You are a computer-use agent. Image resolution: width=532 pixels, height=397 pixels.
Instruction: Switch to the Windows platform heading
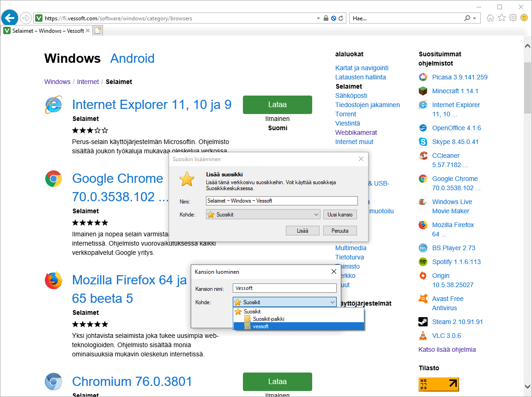click(73, 58)
